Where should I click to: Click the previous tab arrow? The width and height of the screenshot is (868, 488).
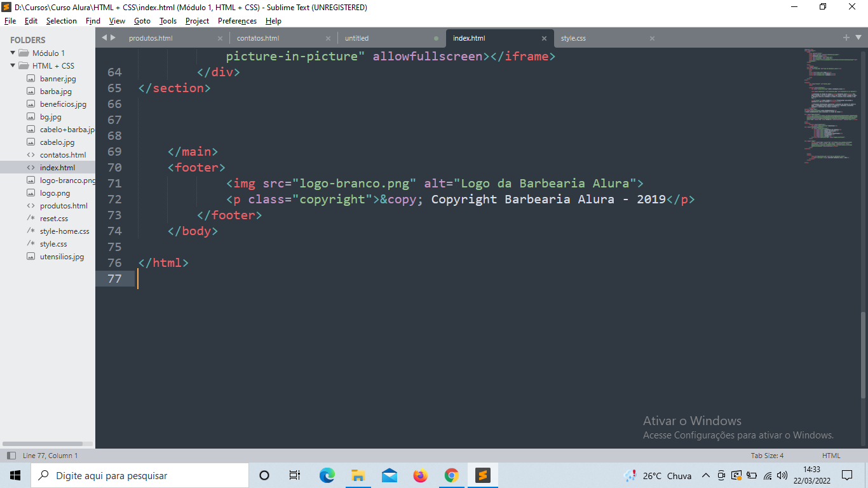(104, 37)
